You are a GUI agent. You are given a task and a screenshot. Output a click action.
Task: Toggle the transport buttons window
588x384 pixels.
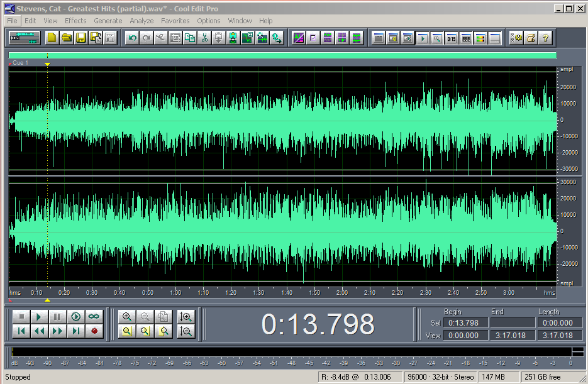point(423,38)
